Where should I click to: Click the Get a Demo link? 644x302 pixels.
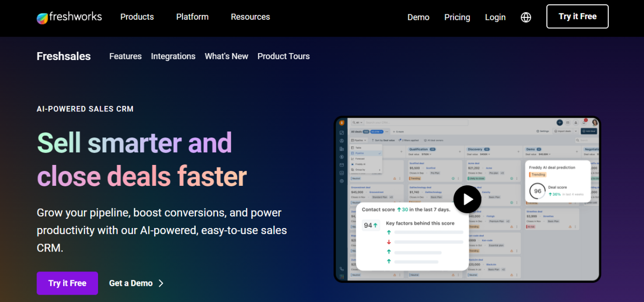(x=131, y=283)
